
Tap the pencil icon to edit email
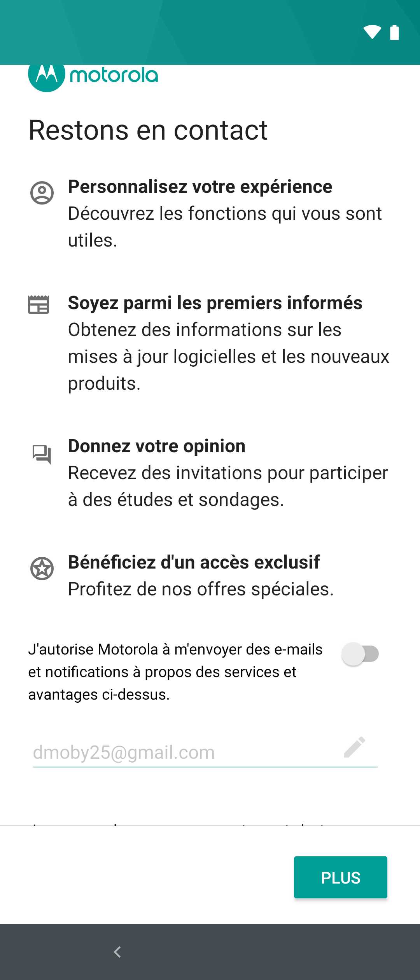[x=355, y=747]
